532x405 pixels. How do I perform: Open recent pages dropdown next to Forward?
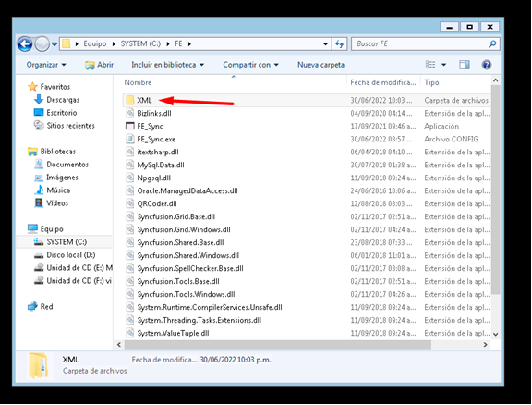point(54,44)
